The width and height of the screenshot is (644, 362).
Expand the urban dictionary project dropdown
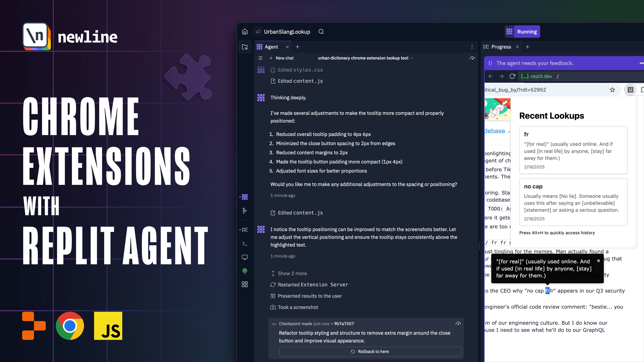[411, 58]
